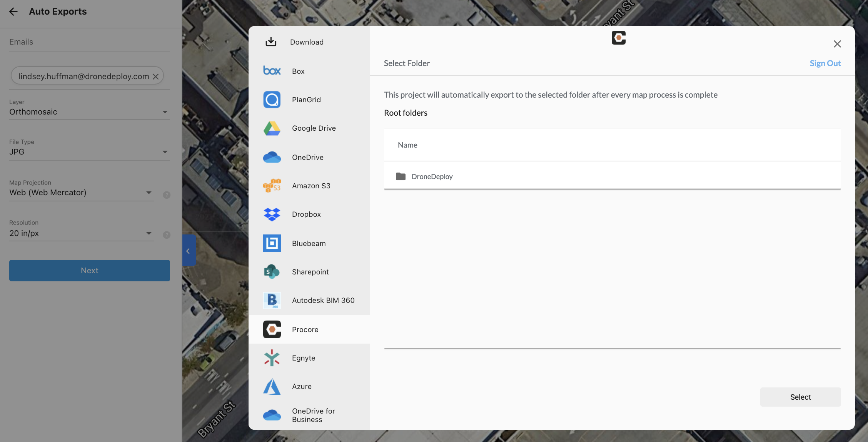The width and height of the screenshot is (868, 442).
Task: Click the Box logo icon
Action: [x=272, y=71]
